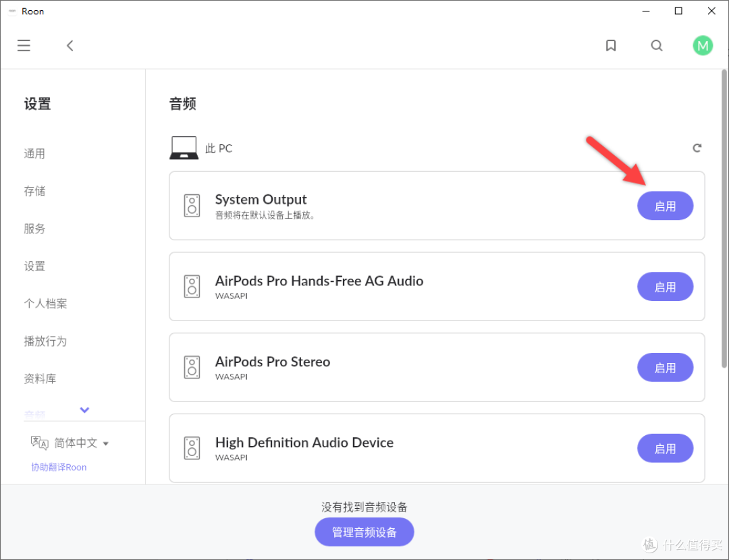The width and height of the screenshot is (729, 560).
Task: Open the 简体中文 language dropdown
Action: (81, 443)
